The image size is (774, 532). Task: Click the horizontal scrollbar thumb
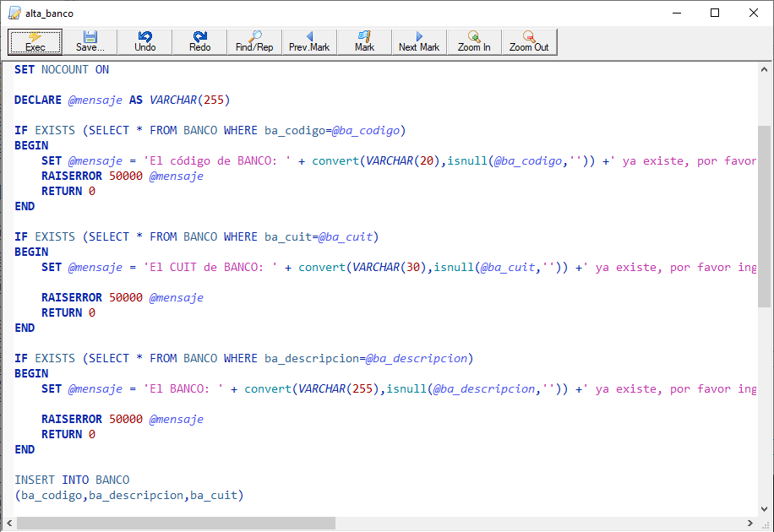point(177,523)
